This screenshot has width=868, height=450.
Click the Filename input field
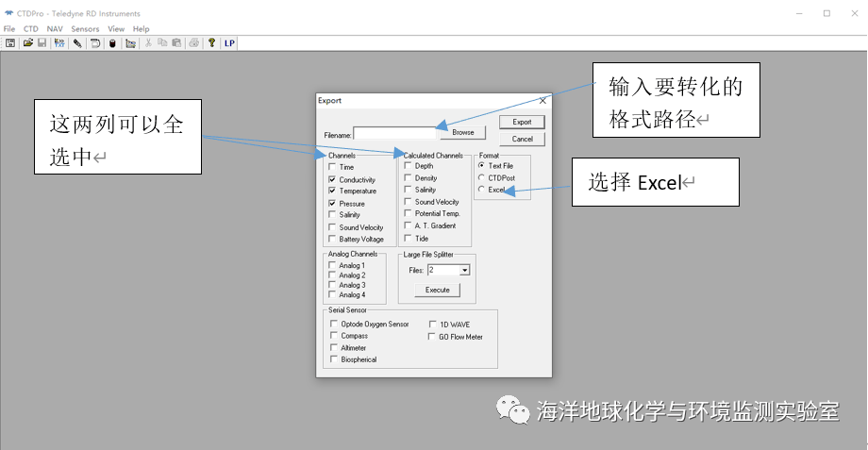tap(394, 133)
